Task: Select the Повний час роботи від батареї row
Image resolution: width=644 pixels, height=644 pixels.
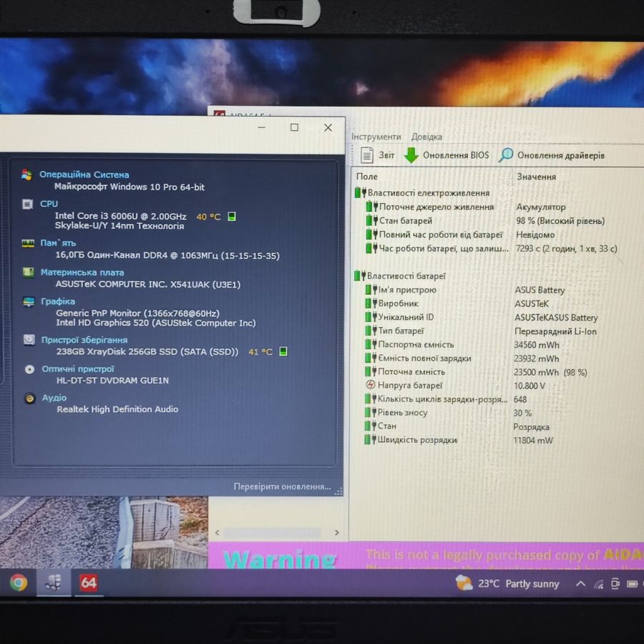Action: [x=460, y=235]
